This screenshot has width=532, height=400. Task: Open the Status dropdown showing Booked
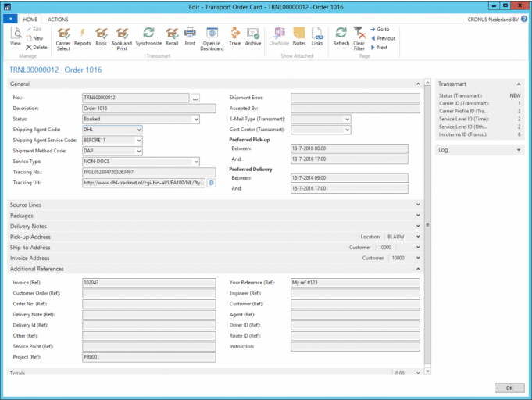point(195,120)
